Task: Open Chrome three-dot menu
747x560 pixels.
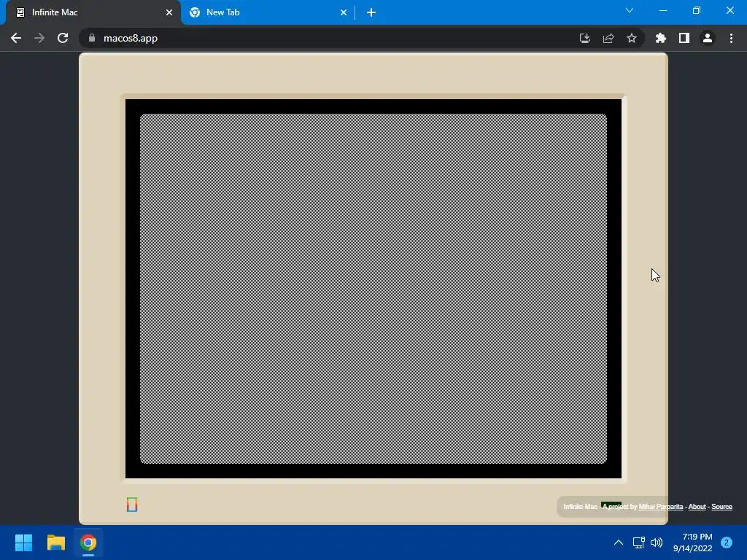Action: (731, 38)
